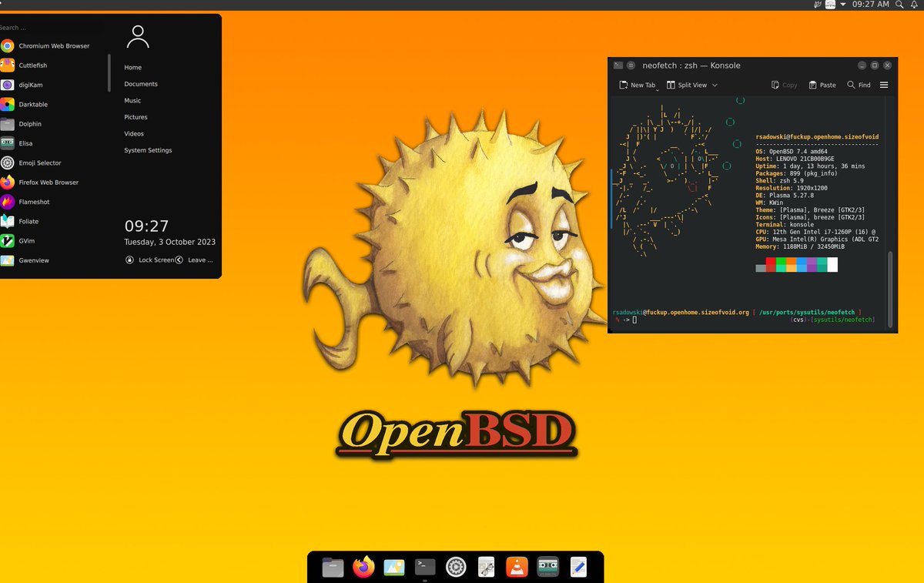Open Find in the Konsole toolbar
This screenshot has height=583, width=924.
point(859,85)
